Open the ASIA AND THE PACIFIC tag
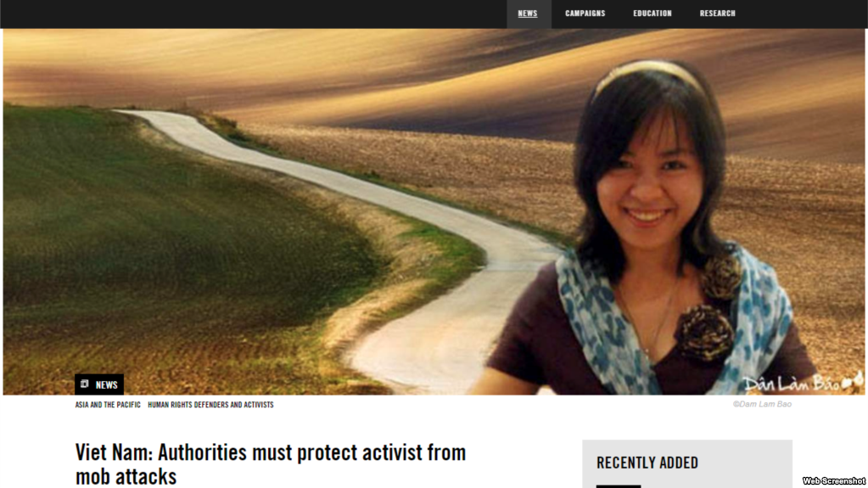The image size is (868, 488). tap(108, 405)
